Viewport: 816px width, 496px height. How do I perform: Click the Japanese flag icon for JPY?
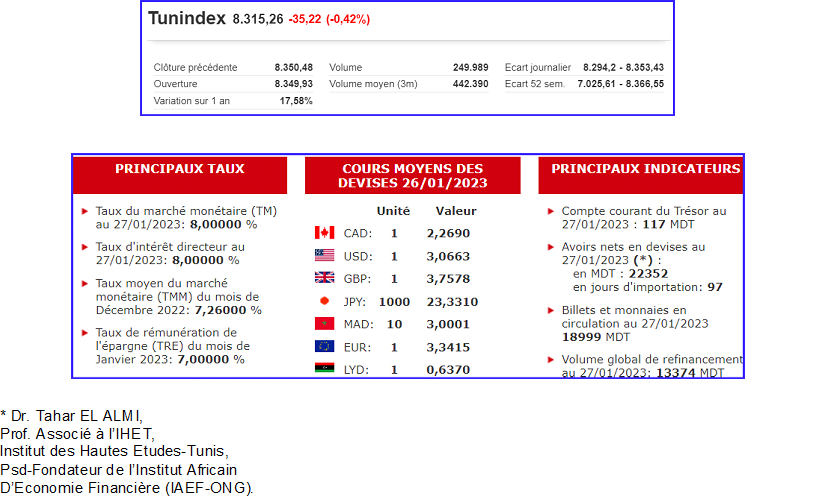[x=324, y=301]
